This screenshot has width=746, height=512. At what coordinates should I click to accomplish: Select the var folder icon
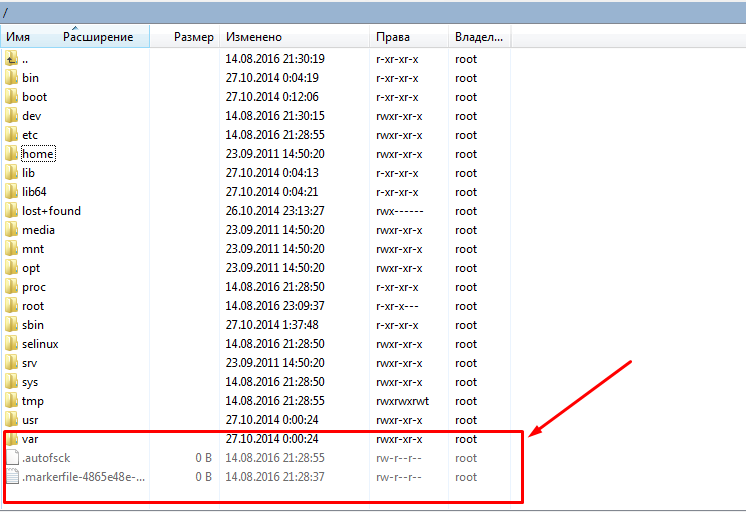pyautogui.click(x=12, y=440)
